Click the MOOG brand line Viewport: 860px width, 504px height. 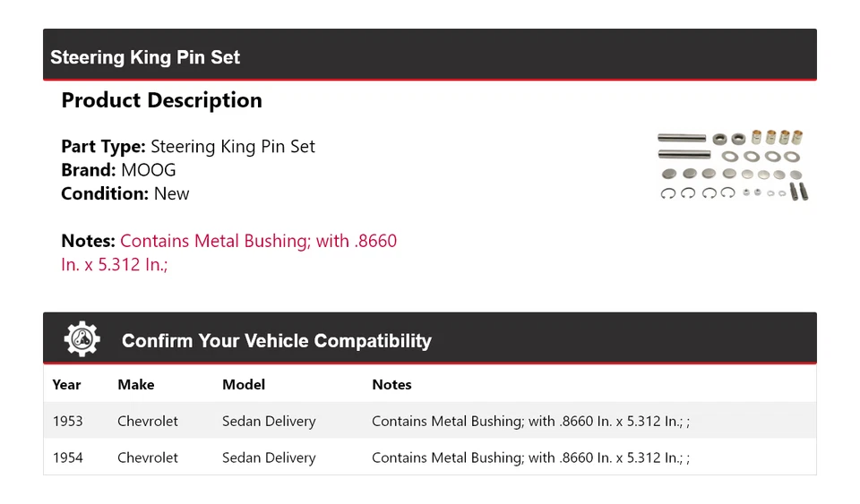tap(118, 170)
